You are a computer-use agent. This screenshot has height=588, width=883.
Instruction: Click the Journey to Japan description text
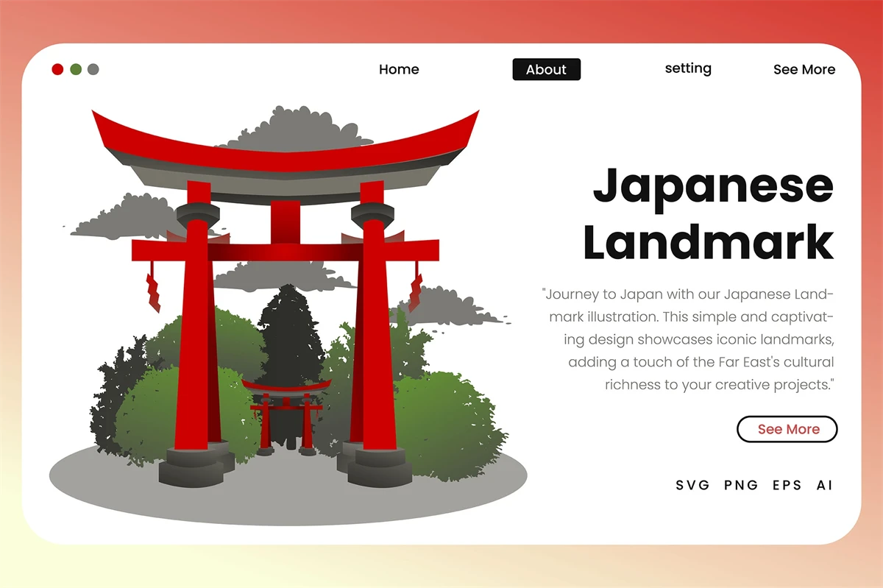pos(688,339)
